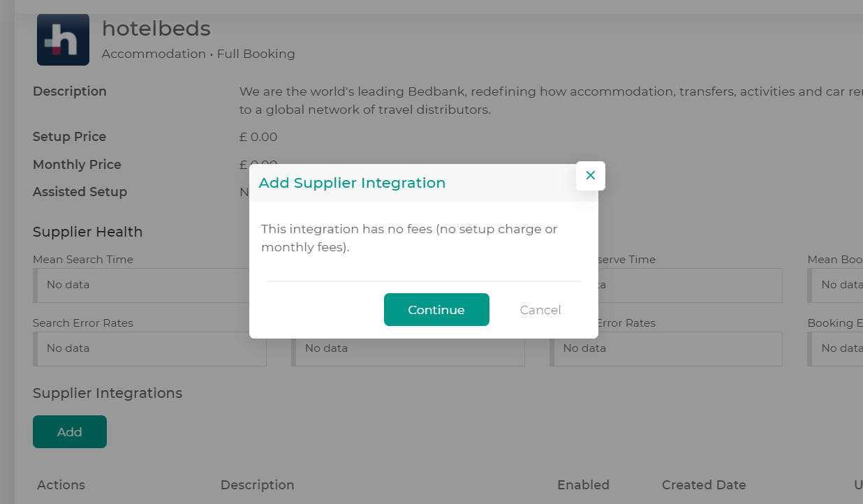863x504 pixels.
Task: Click the Actions column header
Action: (61, 485)
